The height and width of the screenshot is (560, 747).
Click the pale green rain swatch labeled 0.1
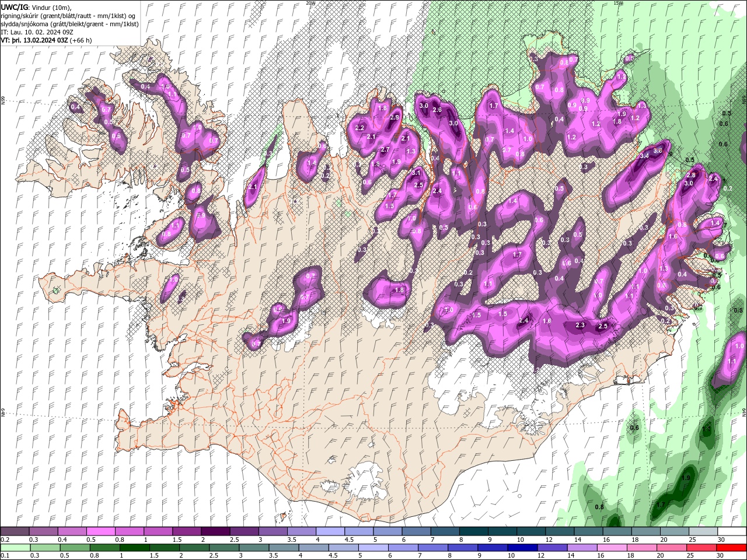[x=15, y=548]
